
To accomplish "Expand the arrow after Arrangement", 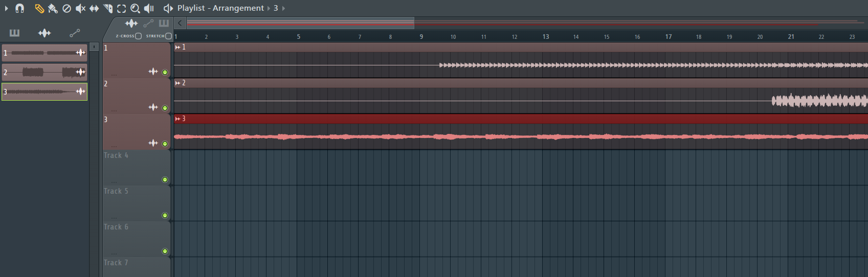I will coord(269,8).
